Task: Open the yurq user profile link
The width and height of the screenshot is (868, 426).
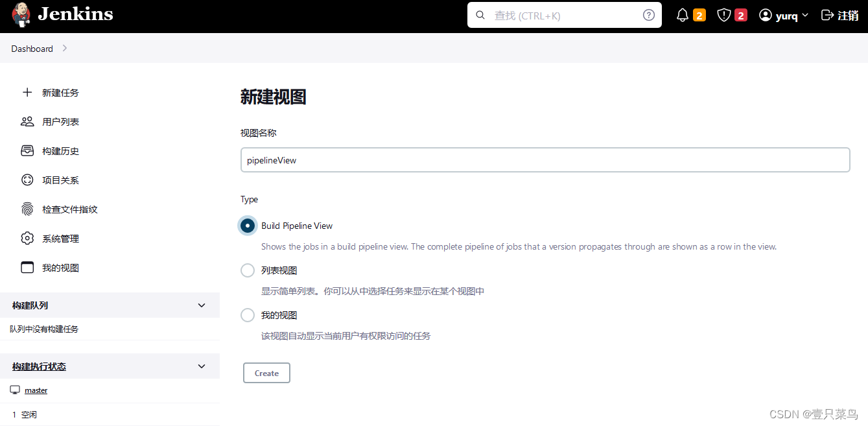Action: point(786,16)
